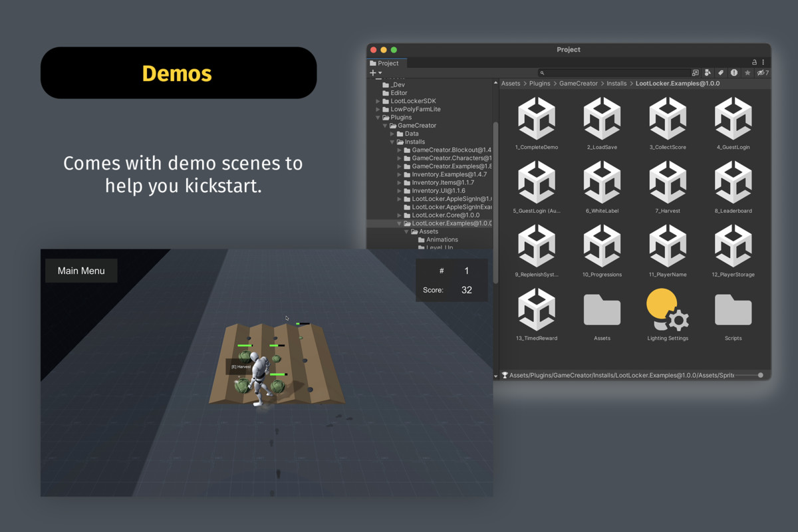The height and width of the screenshot is (532, 798).
Task: Click the search-by-type filter icon
Action: point(708,72)
